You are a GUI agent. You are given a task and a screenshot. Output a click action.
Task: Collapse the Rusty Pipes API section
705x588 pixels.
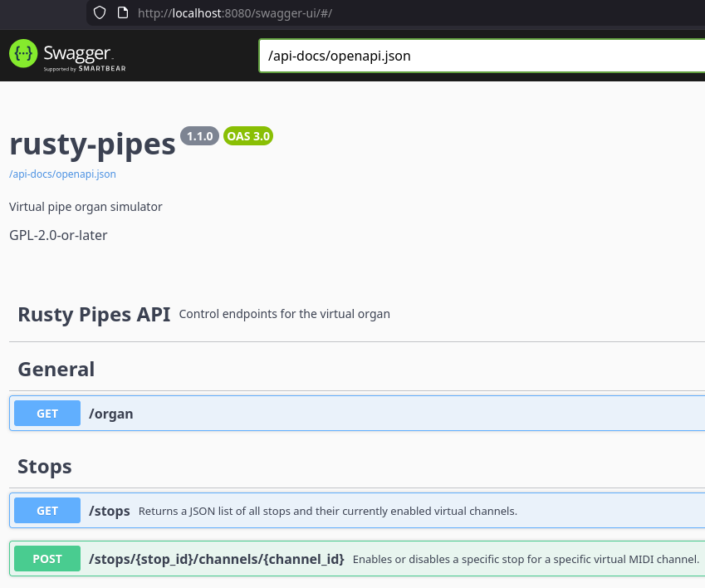94,314
